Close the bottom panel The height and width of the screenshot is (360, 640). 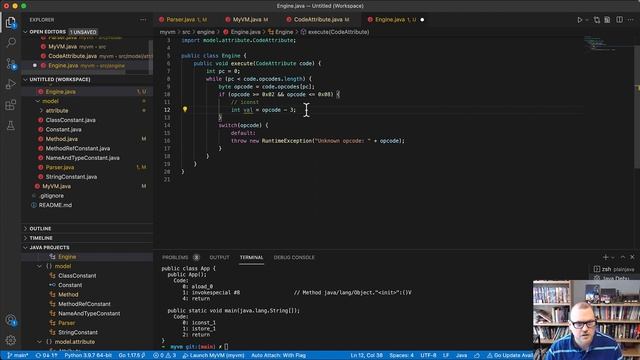[632, 257]
